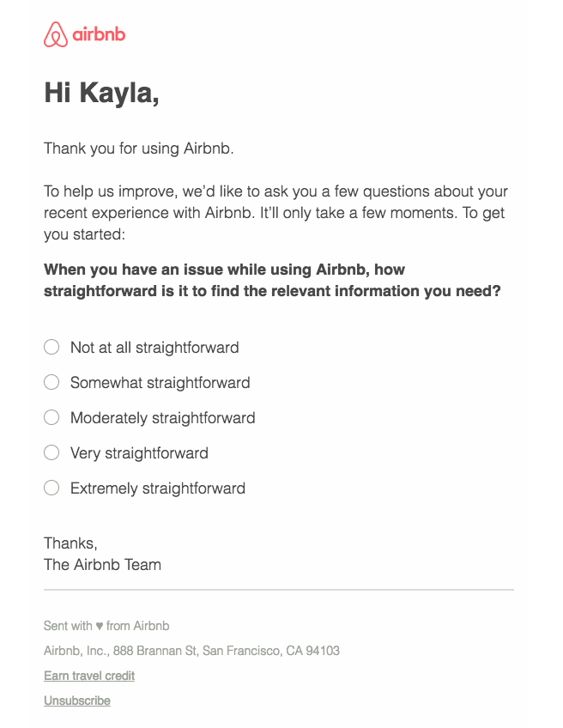Click the 'Hi Kayla,' greeting heading
Image resolution: width=563 pixels, height=728 pixels.
[x=101, y=93]
